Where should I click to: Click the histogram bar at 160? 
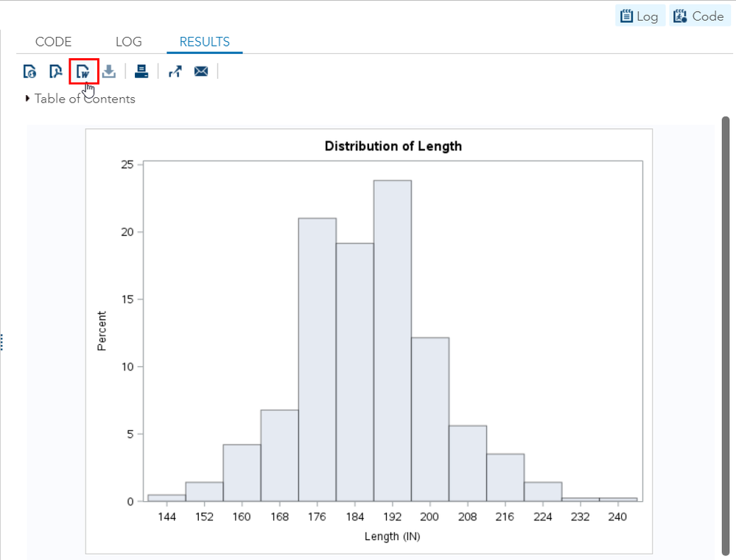coord(242,473)
